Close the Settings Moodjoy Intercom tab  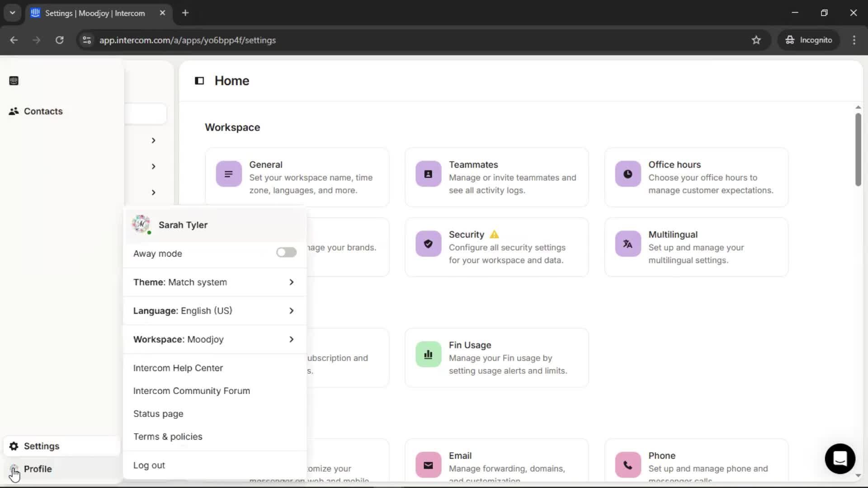162,13
